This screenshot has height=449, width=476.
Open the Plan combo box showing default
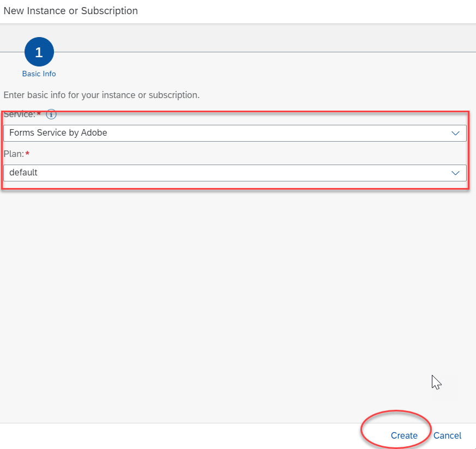234,173
